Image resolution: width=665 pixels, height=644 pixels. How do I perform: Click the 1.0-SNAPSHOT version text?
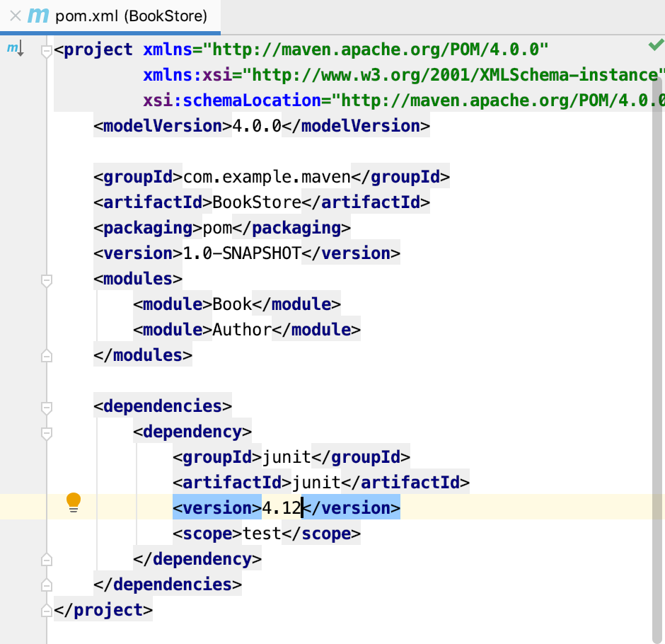pos(242,253)
